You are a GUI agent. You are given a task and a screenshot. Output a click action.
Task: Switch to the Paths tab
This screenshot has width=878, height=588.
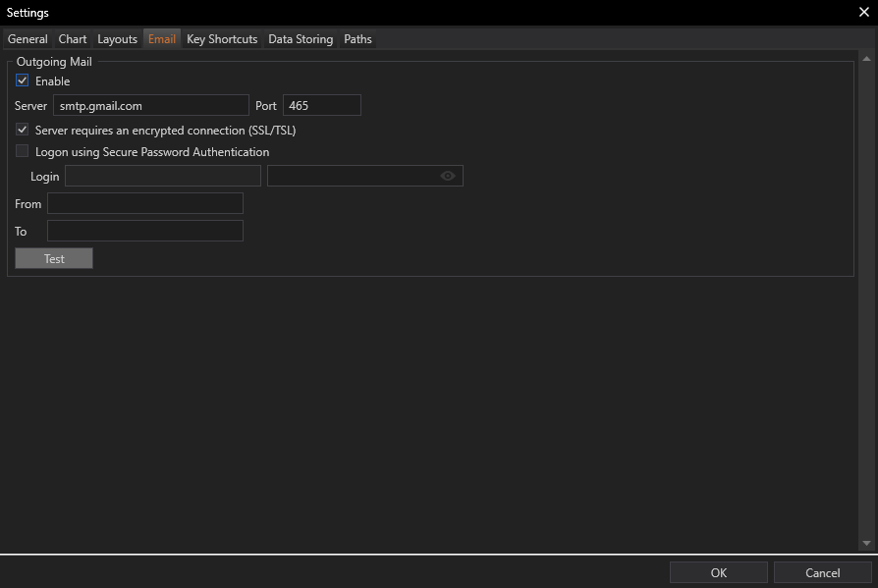357,39
